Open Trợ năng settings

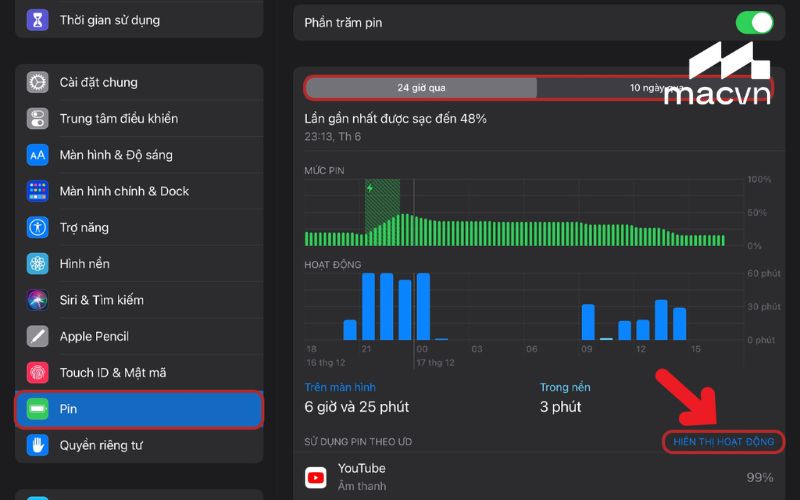[139, 227]
